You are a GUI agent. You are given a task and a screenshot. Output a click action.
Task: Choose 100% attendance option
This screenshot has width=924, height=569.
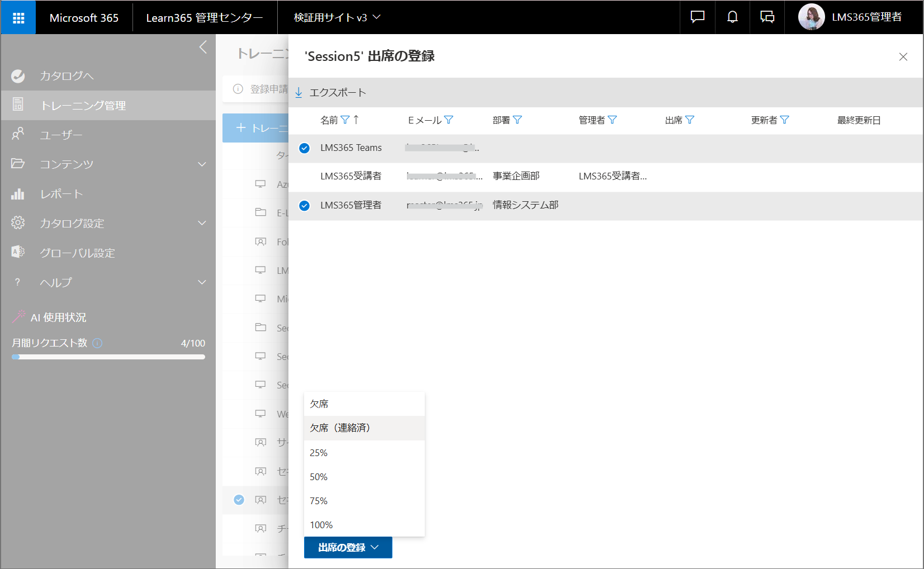coord(364,525)
